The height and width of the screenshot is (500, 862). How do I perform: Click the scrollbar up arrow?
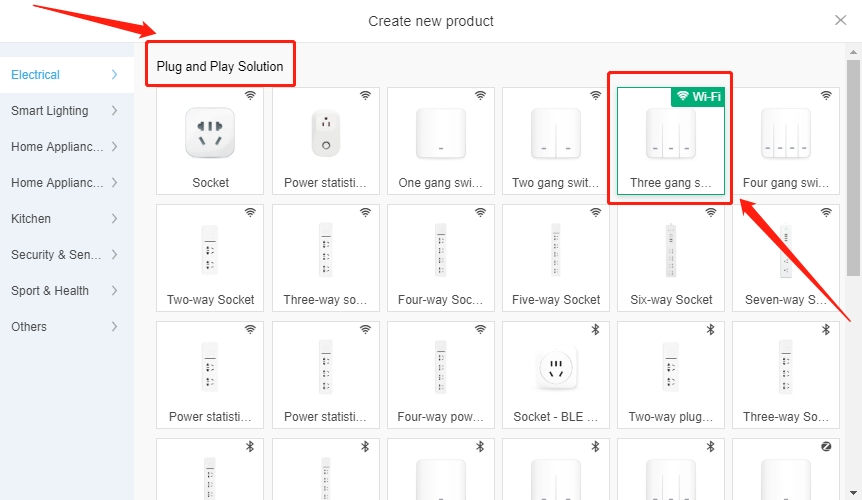[x=853, y=52]
